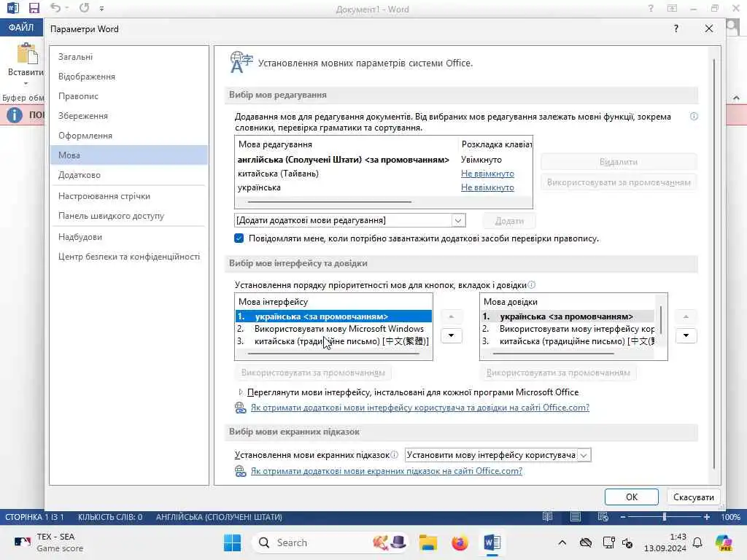Click the Вставити paste icon in ribbon
The image size is (747, 560).
coord(27,53)
